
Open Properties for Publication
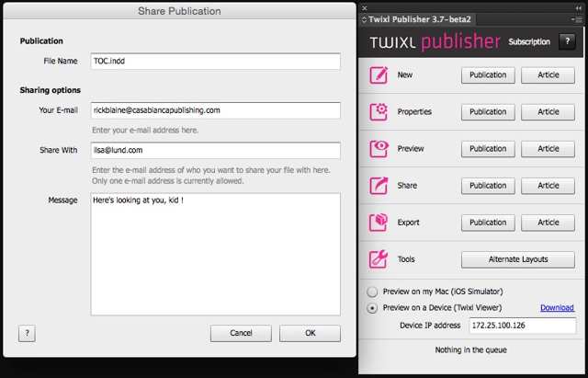[x=488, y=112]
